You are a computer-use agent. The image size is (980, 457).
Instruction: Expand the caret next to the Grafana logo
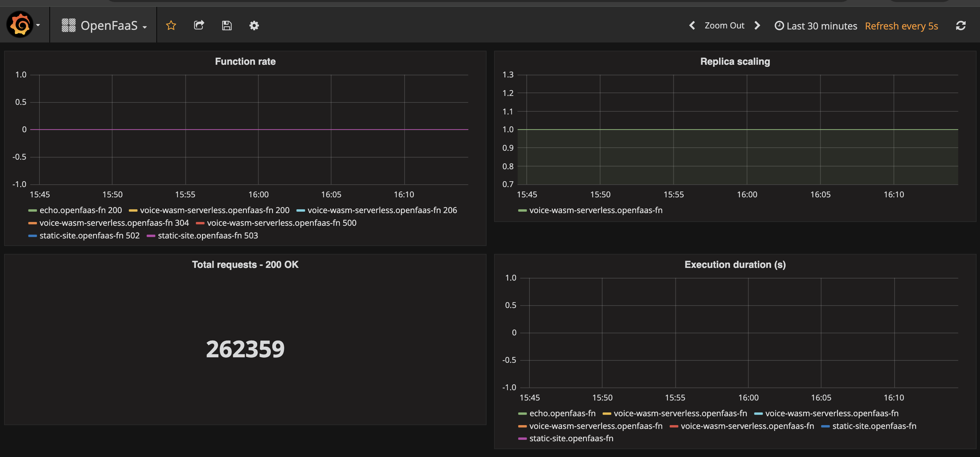(x=38, y=25)
